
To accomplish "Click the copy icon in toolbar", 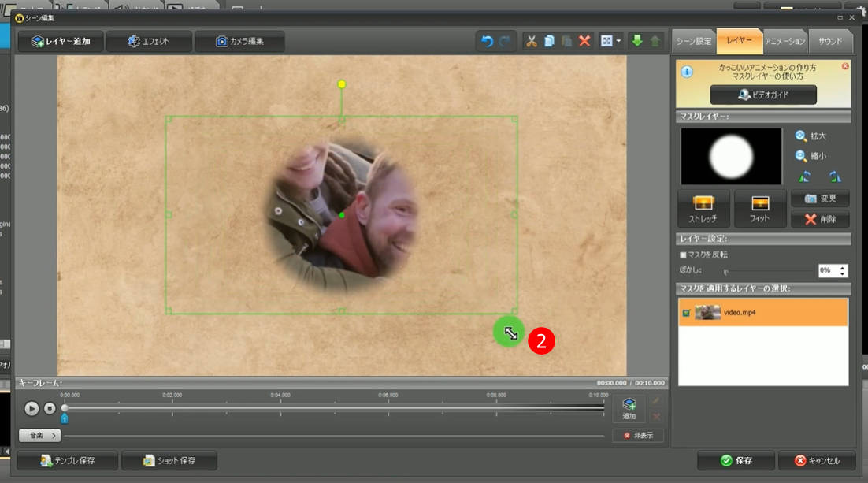I will click(549, 41).
